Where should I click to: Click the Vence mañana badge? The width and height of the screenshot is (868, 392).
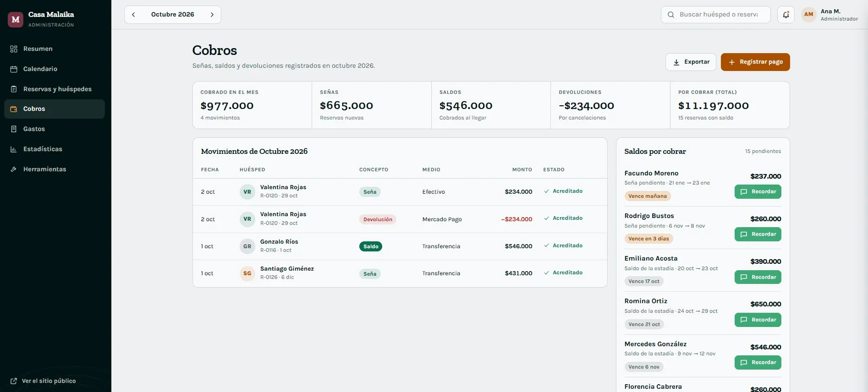pos(648,196)
